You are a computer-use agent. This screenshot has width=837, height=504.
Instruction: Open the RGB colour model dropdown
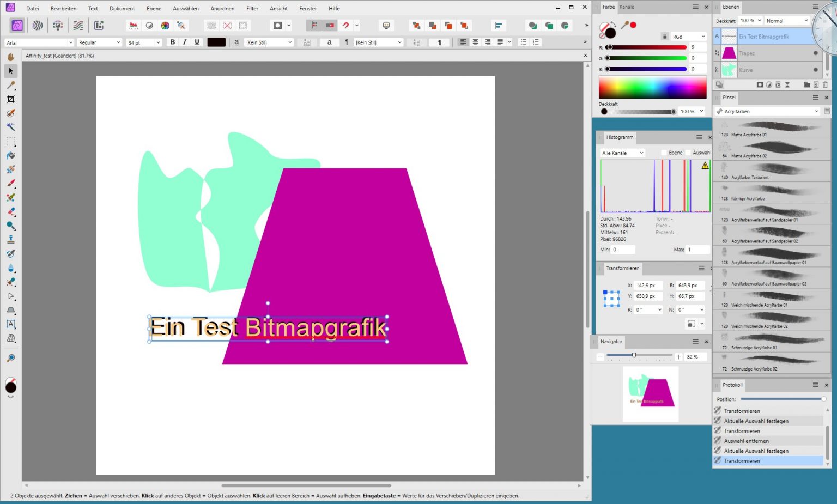[x=689, y=37]
